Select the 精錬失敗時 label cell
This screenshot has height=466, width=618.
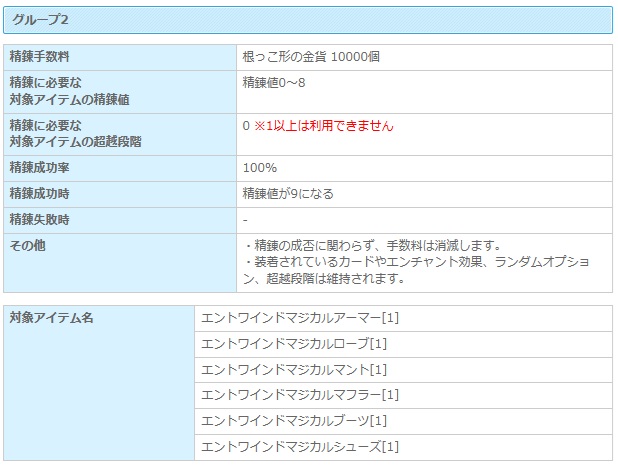coord(40,220)
